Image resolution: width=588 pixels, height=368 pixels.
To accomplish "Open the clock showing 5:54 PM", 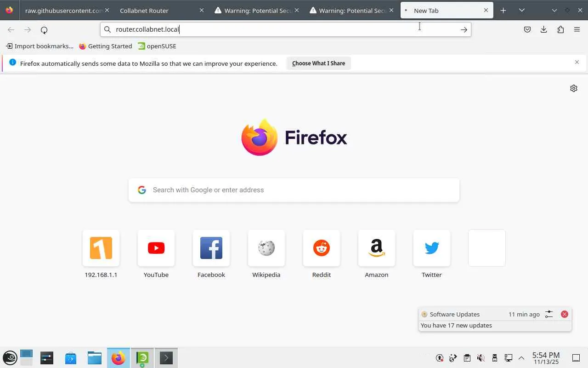I will click(x=546, y=358).
